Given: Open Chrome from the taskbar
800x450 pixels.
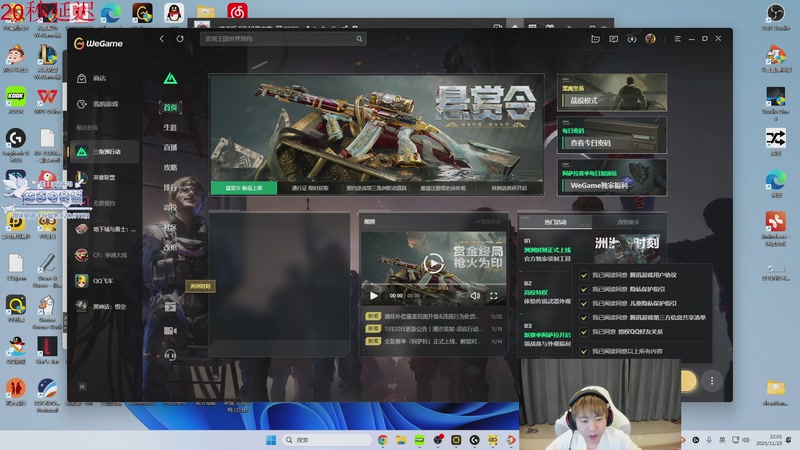Looking at the screenshot, I should 383,440.
